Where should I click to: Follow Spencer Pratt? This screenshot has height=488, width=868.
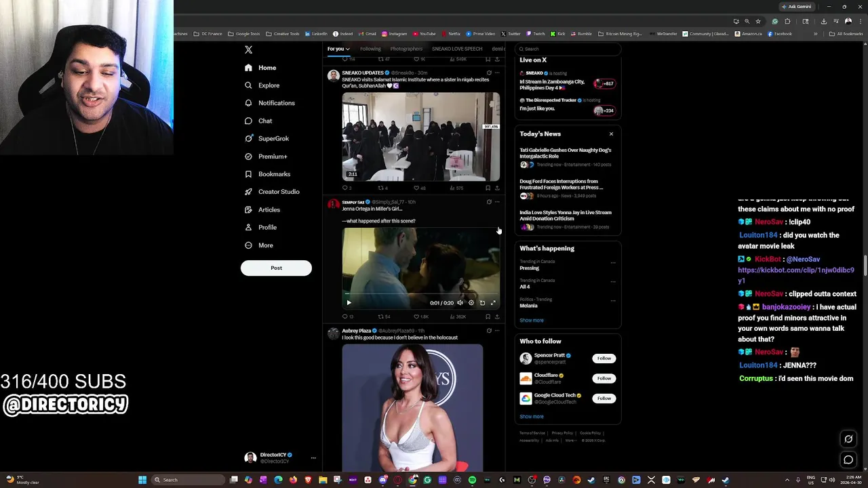pos(604,359)
